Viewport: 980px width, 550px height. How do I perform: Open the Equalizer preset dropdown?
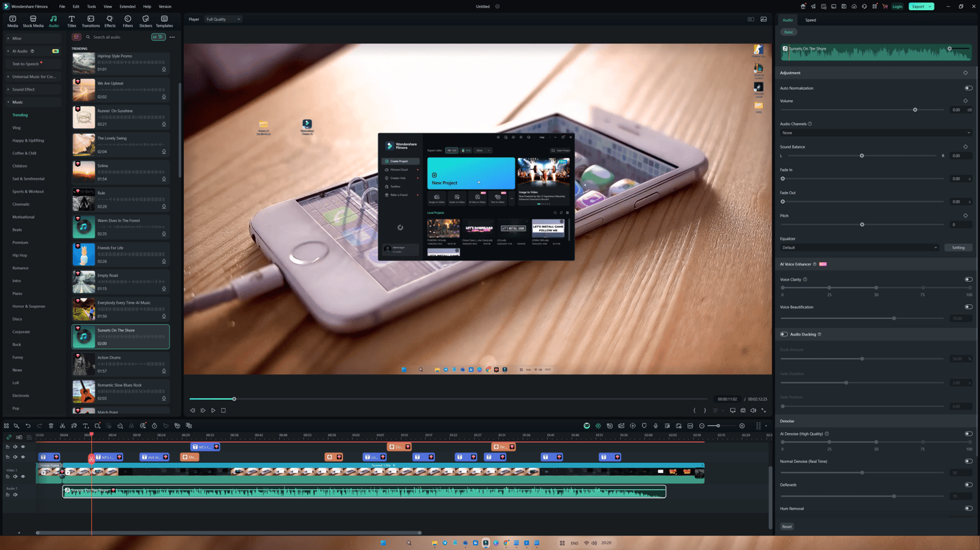click(x=860, y=248)
